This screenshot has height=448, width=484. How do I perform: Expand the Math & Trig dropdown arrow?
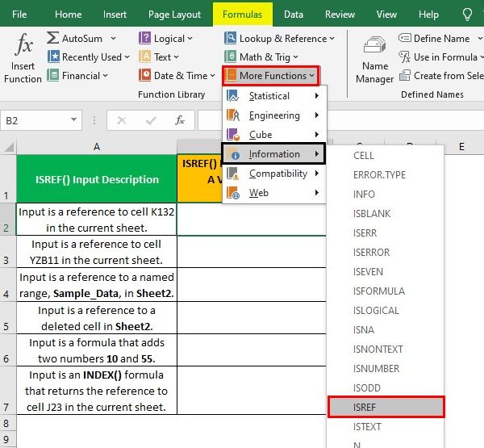[295, 57]
